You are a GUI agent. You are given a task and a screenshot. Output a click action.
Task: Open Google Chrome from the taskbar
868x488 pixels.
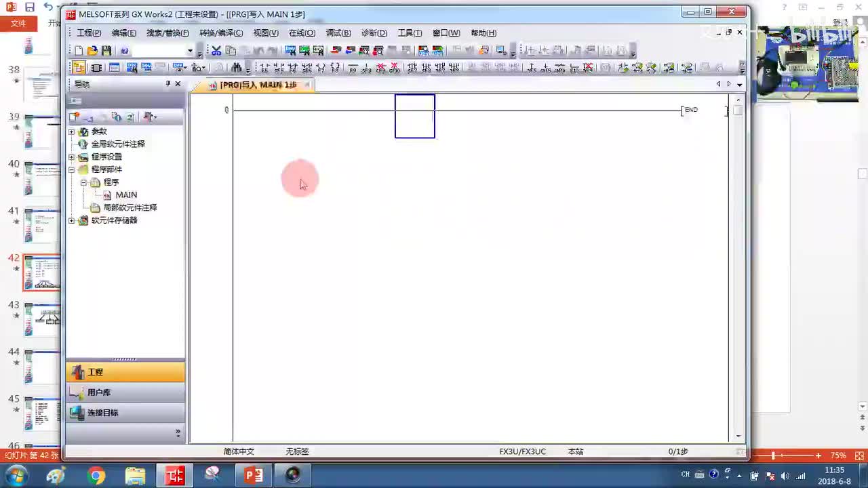point(96,476)
